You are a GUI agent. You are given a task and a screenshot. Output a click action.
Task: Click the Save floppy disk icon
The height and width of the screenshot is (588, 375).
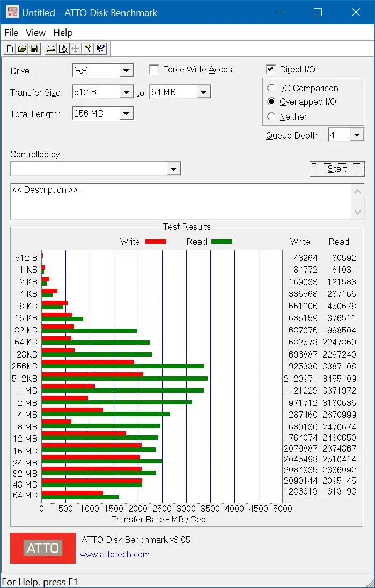[34, 48]
